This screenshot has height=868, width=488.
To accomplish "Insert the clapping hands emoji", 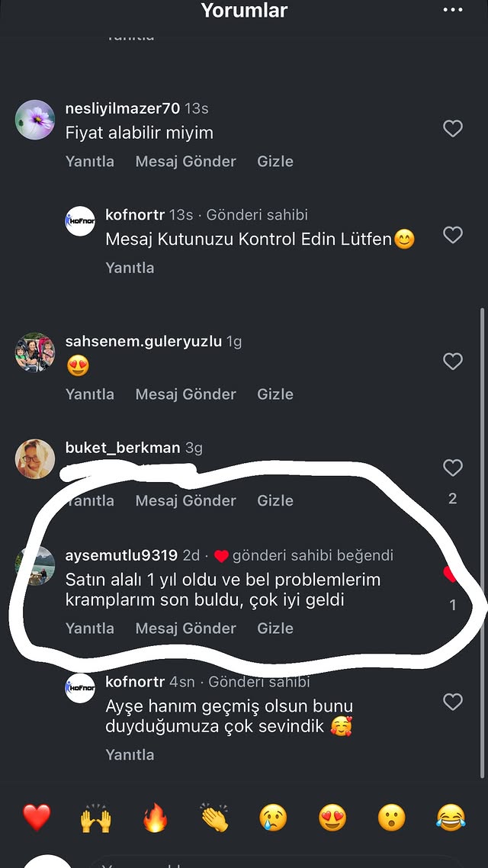I will click(214, 818).
